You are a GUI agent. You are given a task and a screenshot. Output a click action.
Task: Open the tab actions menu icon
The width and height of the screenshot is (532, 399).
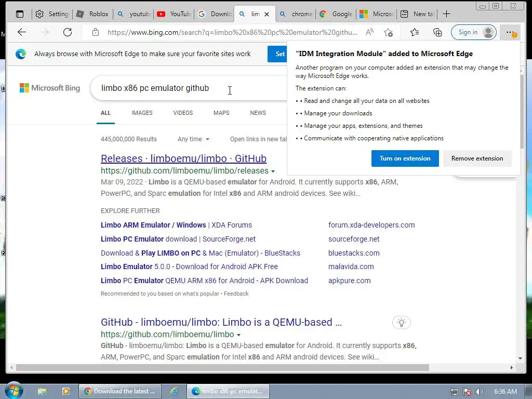point(20,14)
